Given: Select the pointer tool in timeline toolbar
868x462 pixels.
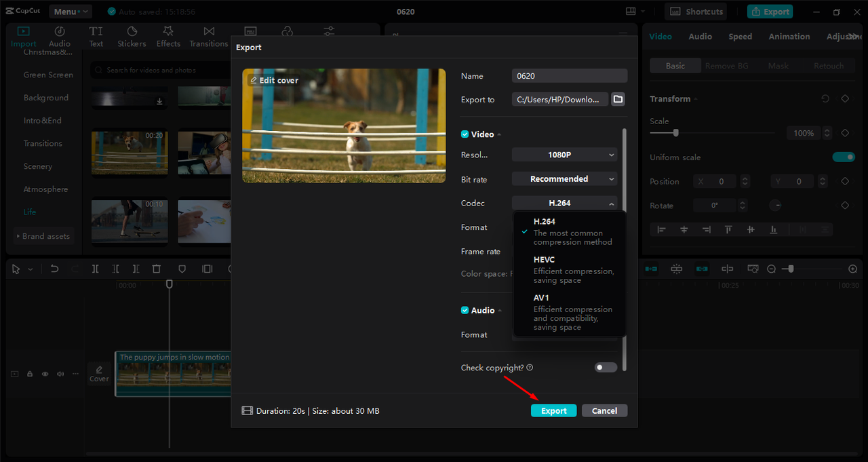Looking at the screenshot, I should (x=17, y=269).
